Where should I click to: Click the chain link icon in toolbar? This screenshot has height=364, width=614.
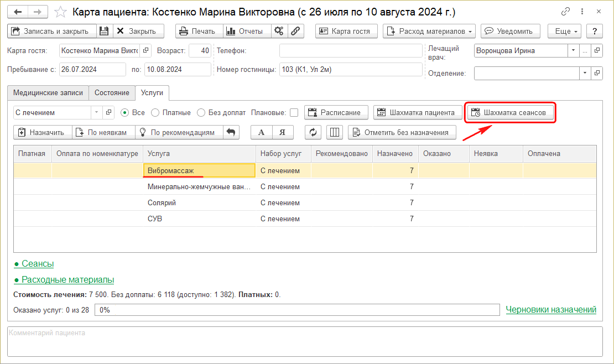point(296,32)
